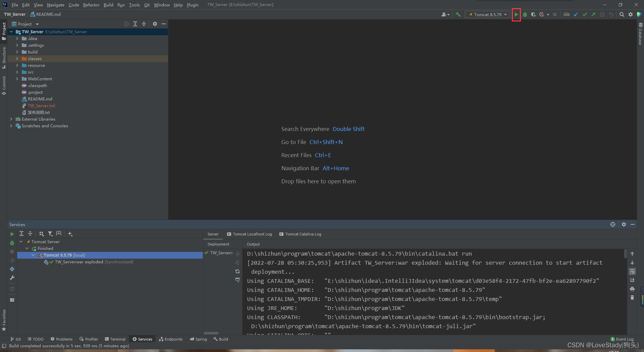The height and width of the screenshot is (352, 644).
Task: Select 发布说明.txt file in tree
Action: tap(39, 113)
